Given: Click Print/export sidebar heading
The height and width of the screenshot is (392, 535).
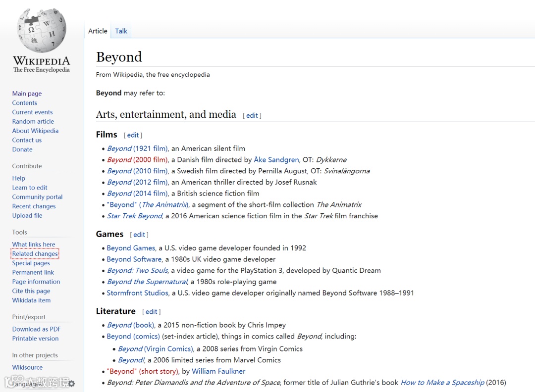Looking at the screenshot, I should pos(29,317).
